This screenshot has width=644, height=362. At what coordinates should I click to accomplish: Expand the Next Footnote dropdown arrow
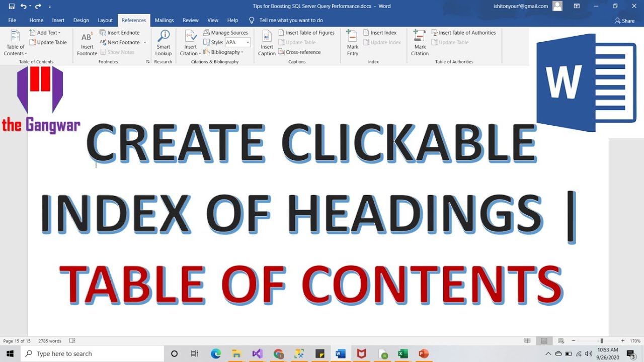tap(145, 42)
